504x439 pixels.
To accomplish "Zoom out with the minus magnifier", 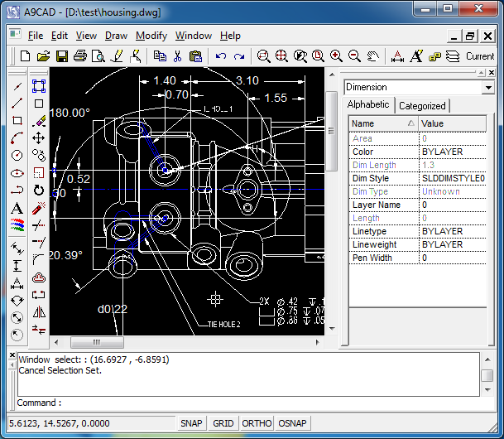I will (354, 56).
